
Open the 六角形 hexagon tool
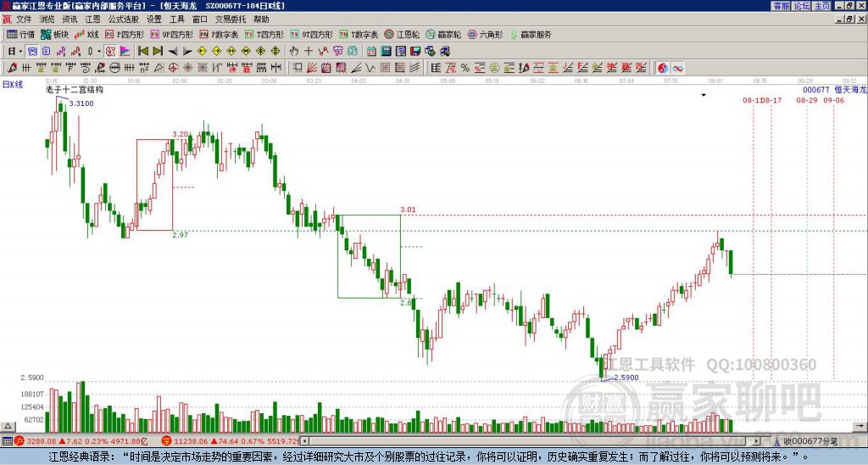point(486,34)
